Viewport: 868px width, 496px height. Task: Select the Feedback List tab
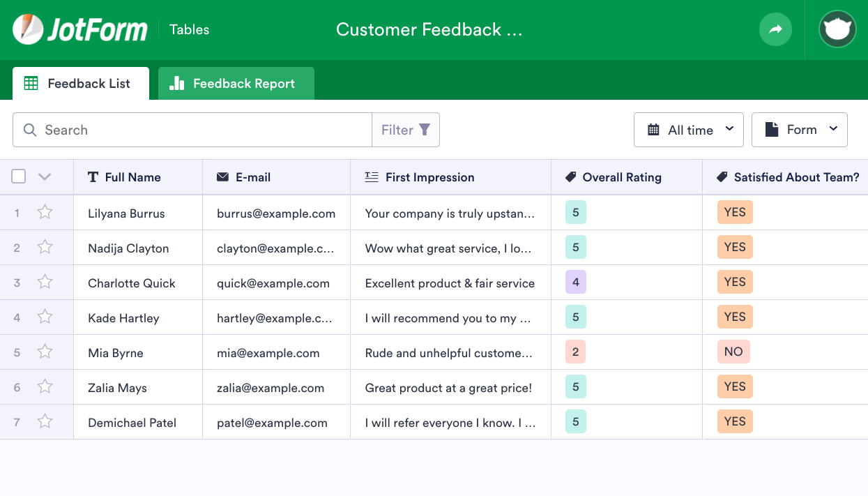(80, 83)
